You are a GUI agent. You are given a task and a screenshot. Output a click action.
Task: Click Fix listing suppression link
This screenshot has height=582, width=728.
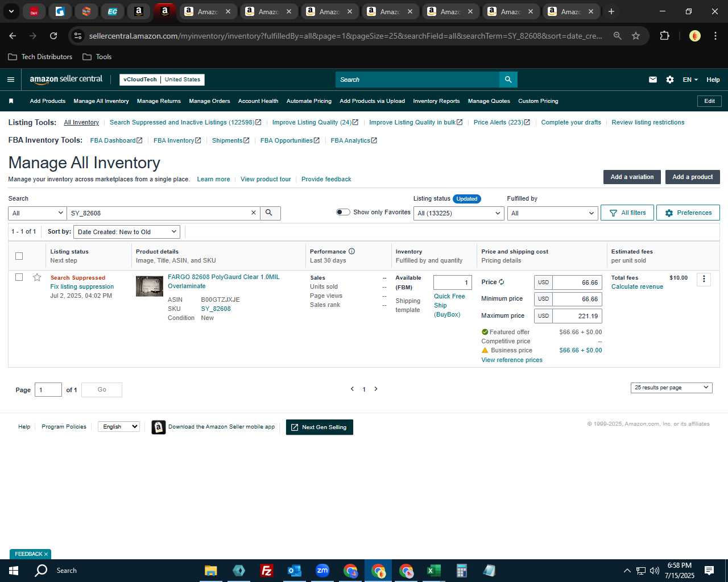pos(82,287)
